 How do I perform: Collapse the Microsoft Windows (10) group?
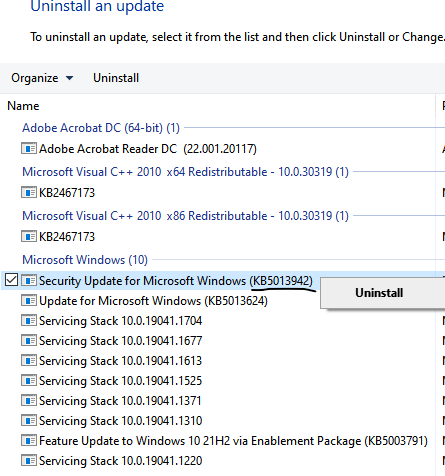pyautogui.click(x=85, y=260)
